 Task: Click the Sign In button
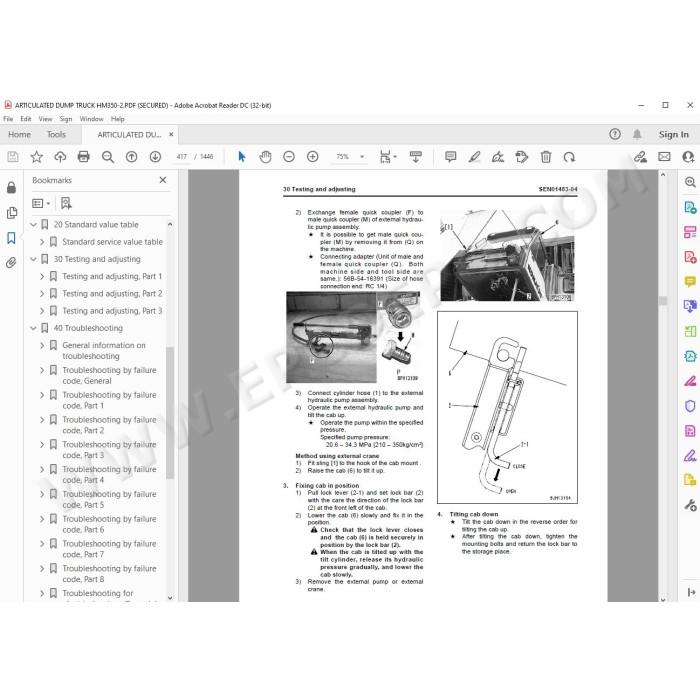[x=673, y=134]
